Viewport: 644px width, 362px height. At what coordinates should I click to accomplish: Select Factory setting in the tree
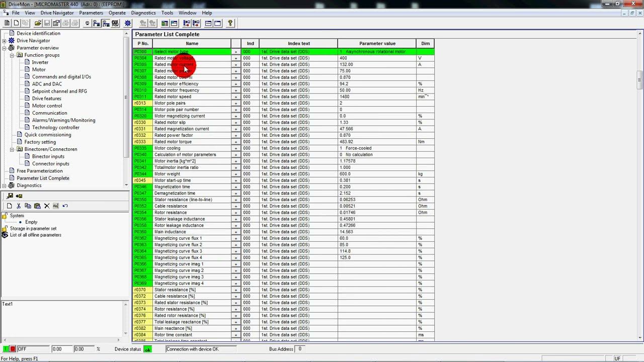click(x=40, y=142)
